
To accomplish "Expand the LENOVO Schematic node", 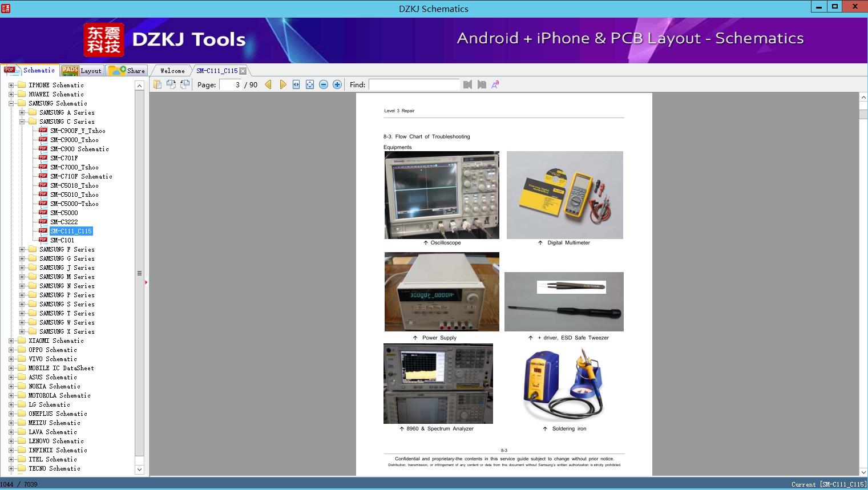I will [11, 441].
